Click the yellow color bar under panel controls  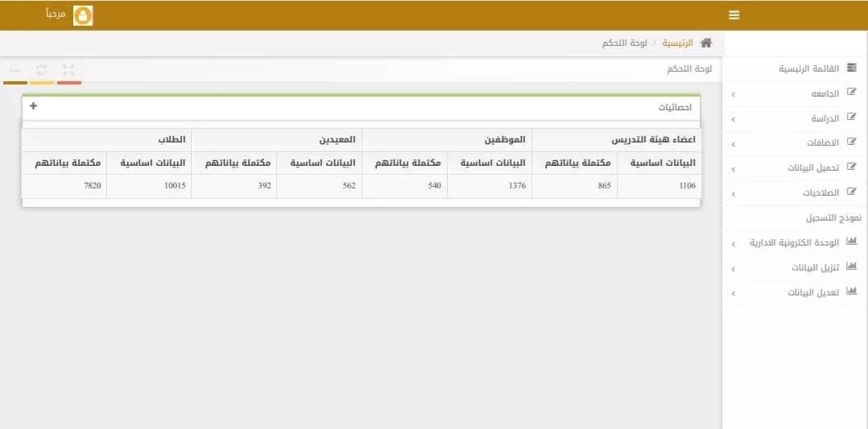(x=42, y=82)
